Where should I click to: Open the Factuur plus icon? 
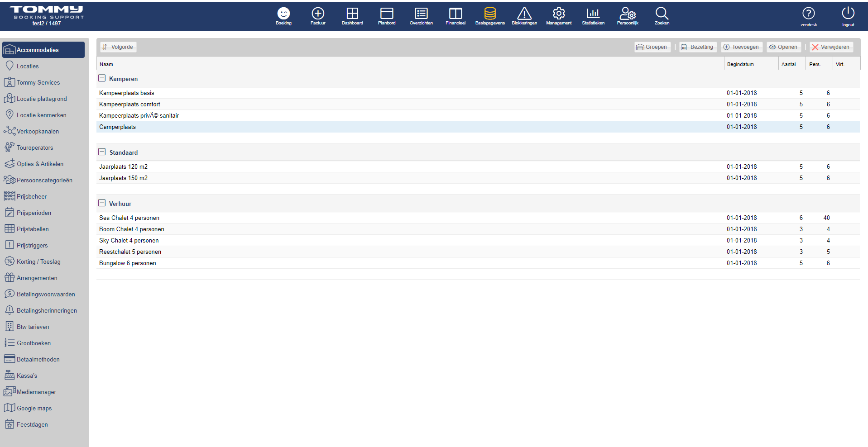pyautogui.click(x=318, y=14)
